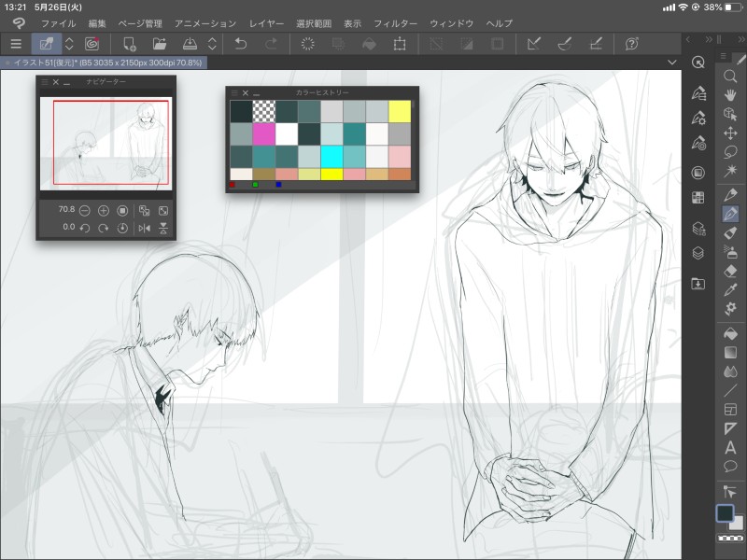
Task: Open the レイヤー menu
Action: point(266,23)
